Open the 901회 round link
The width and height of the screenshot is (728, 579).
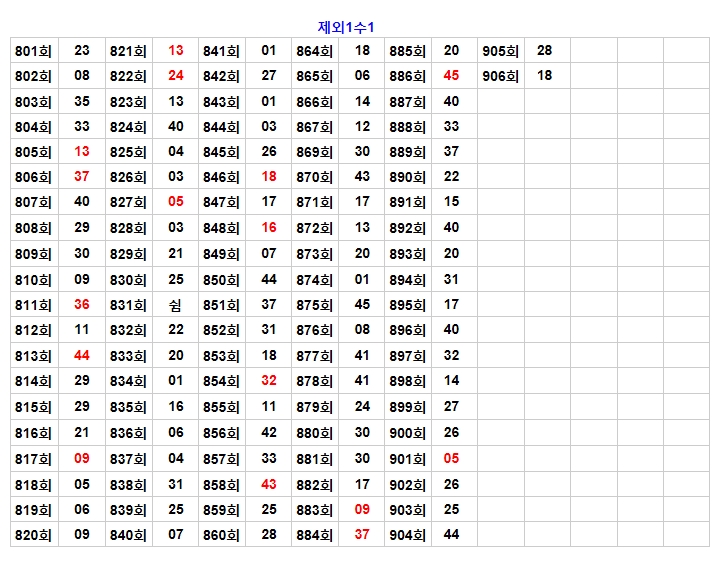[407, 459]
